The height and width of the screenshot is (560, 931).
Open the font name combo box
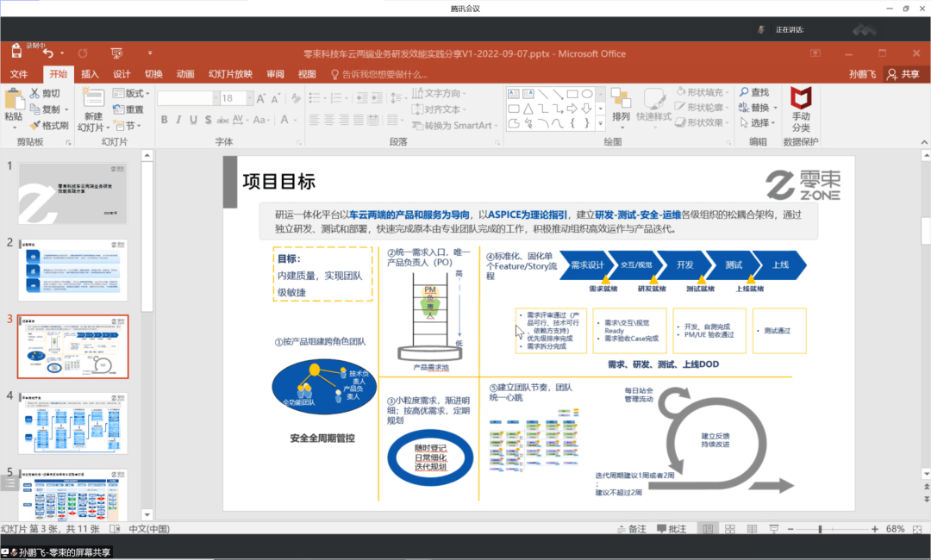coord(188,98)
